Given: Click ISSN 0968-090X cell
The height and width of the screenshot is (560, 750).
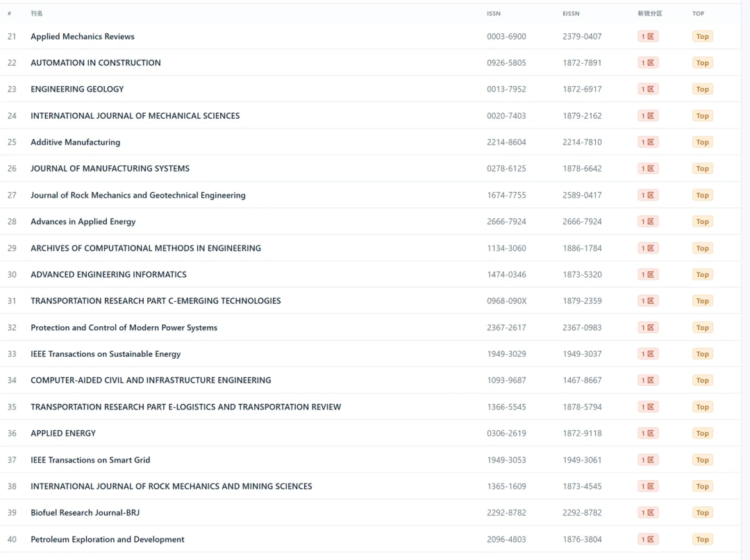Looking at the screenshot, I should click(x=506, y=300).
